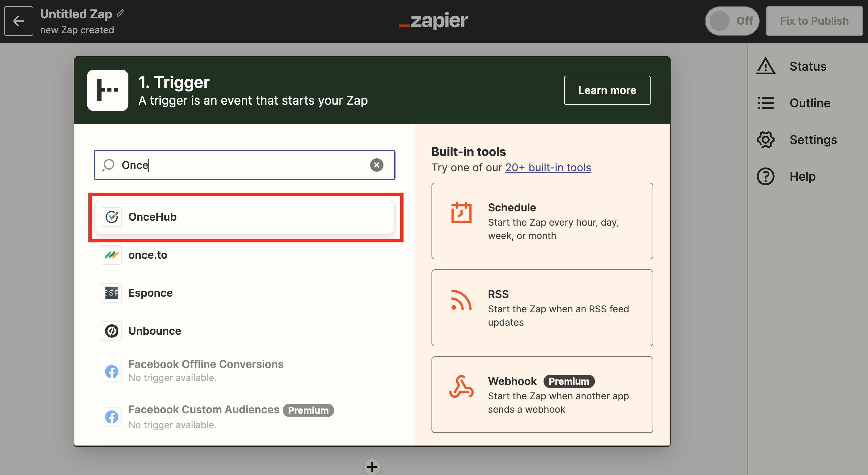
Task: Select Facebook Offline Conversions entry
Action: point(244,371)
